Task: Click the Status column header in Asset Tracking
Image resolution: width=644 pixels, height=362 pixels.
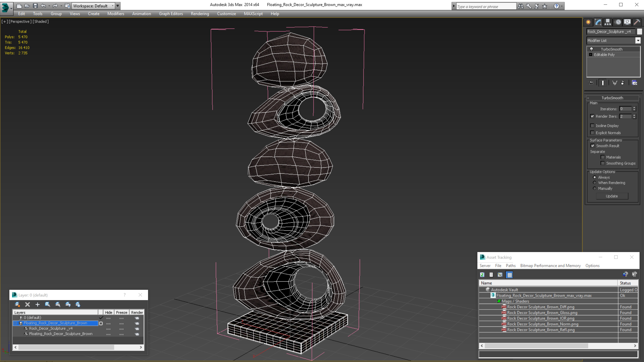Action: click(628, 283)
